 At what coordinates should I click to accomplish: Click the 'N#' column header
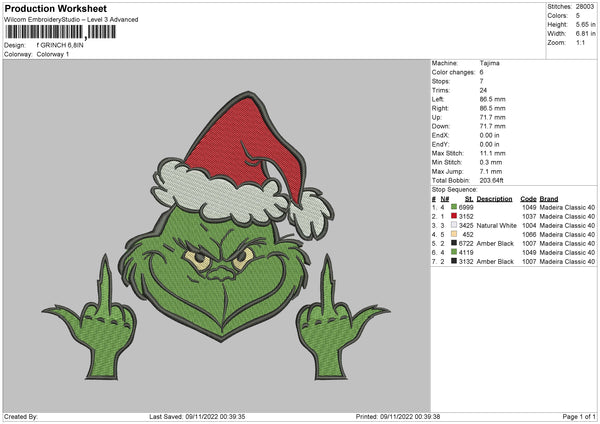(445, 199)
